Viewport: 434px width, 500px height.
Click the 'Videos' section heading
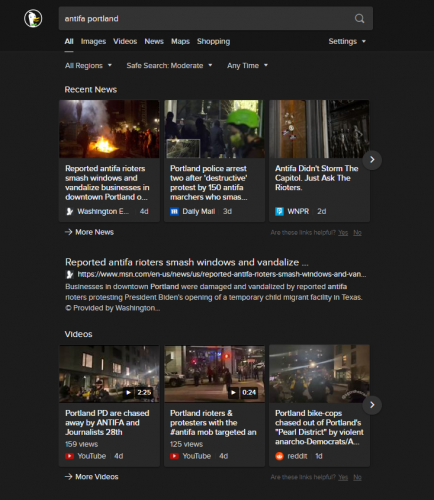coord(78,334)
